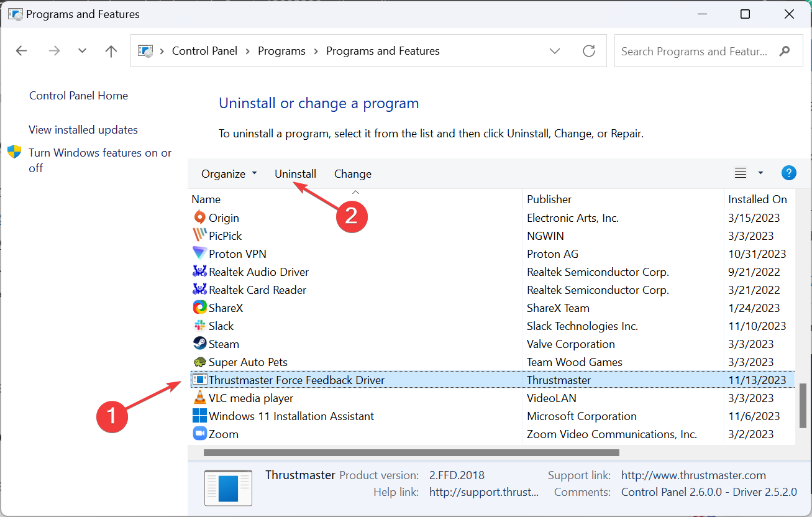Viewport: 812px width, 517px height.
Task: Open Help with the blue question mark icon
Action: point(788,173)
